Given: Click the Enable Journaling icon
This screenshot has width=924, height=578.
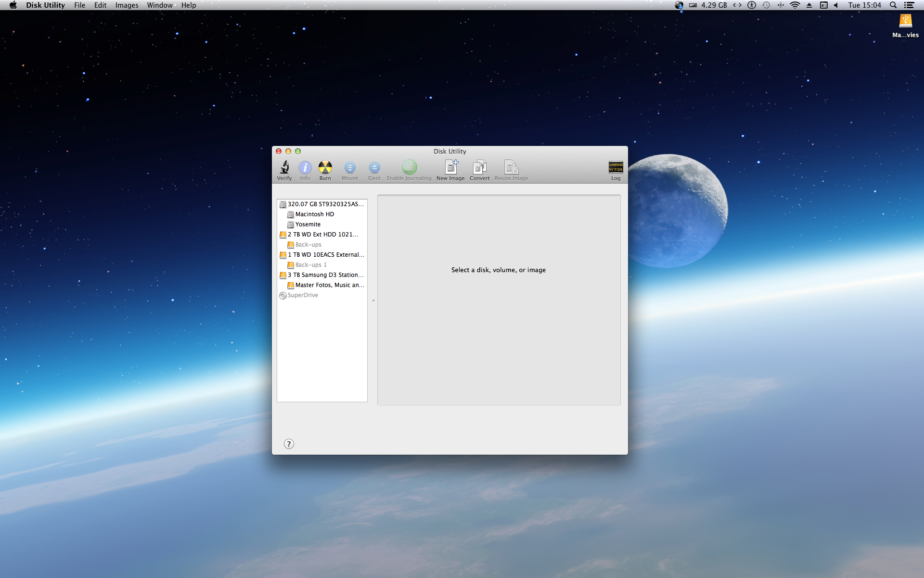Looking at the screenshot, I should (409, 167).
